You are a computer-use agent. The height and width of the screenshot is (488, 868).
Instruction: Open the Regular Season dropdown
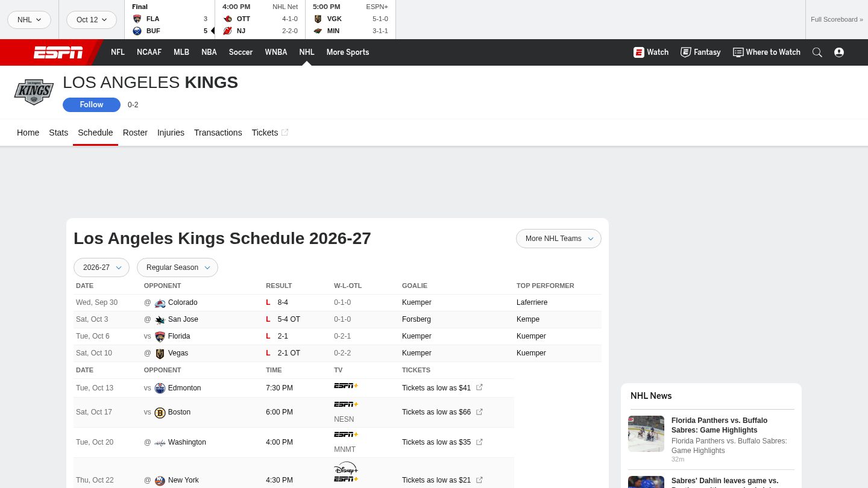pos(177,267)
